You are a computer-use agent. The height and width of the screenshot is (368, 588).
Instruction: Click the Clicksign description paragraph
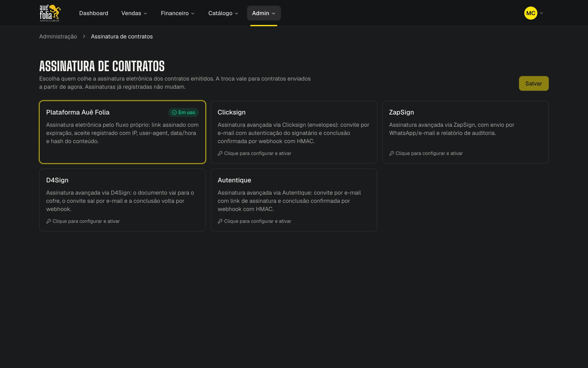click(x=293, y=133)
